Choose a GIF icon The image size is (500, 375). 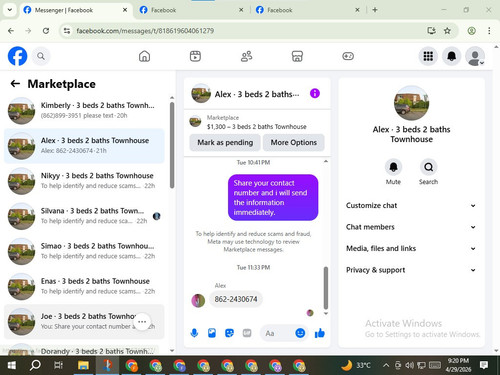point(247,333)
